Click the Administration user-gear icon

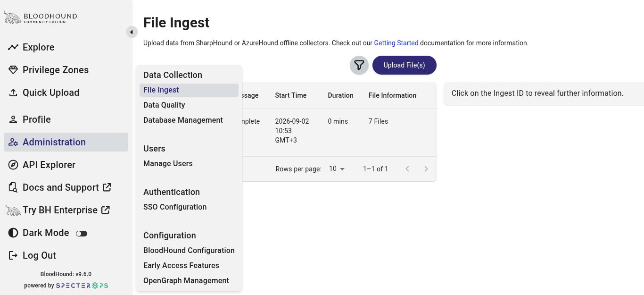13,142
